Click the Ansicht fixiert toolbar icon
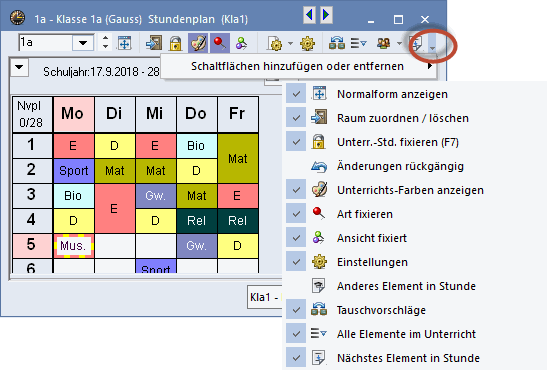 tap(241, 44)
